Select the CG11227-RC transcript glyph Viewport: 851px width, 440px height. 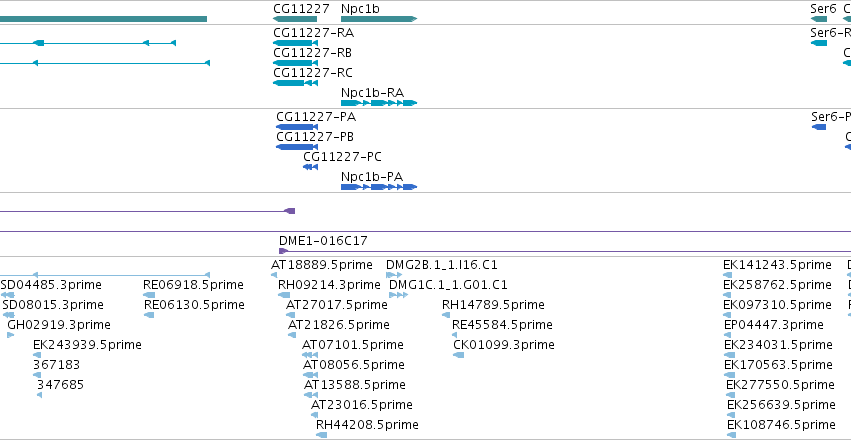click(295, 83)
